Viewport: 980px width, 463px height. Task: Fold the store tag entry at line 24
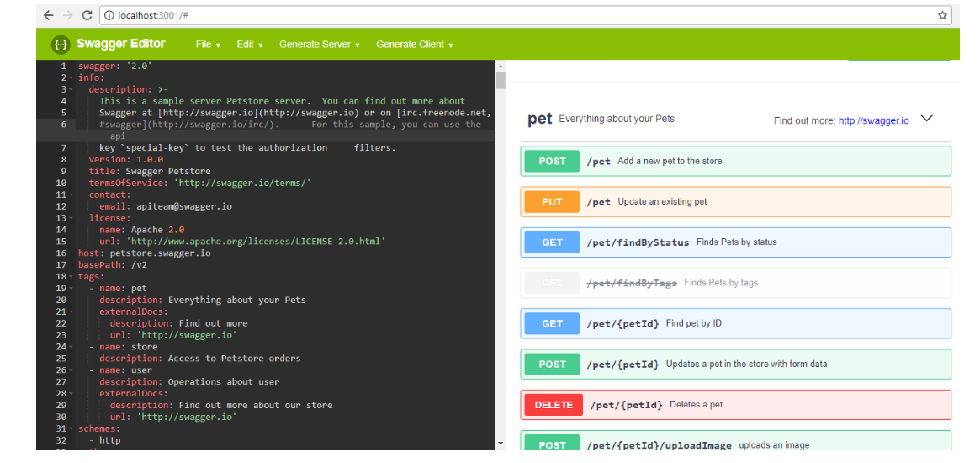point(71,347)
